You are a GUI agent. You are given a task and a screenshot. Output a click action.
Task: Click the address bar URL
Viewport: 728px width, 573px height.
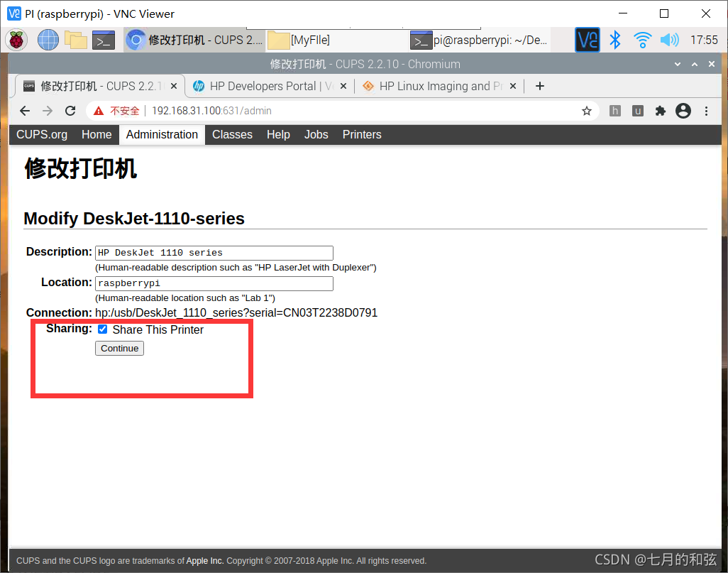211,111
